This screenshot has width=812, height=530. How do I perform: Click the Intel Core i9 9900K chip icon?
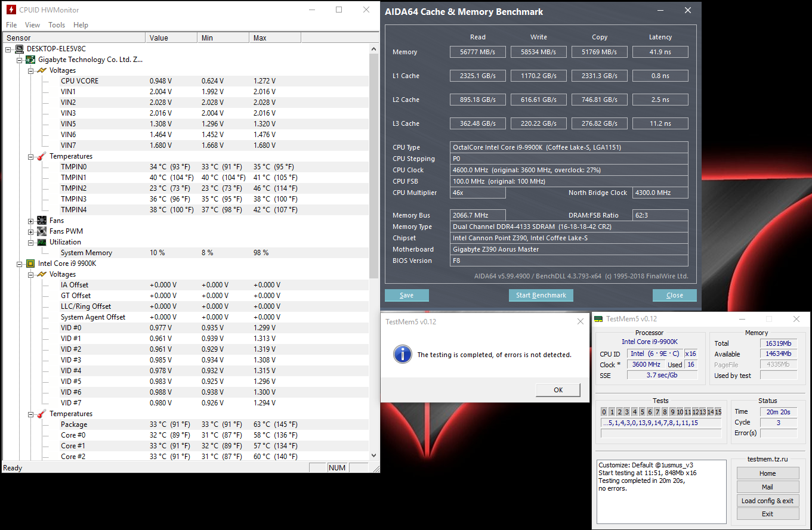click(x=30, y=264)
